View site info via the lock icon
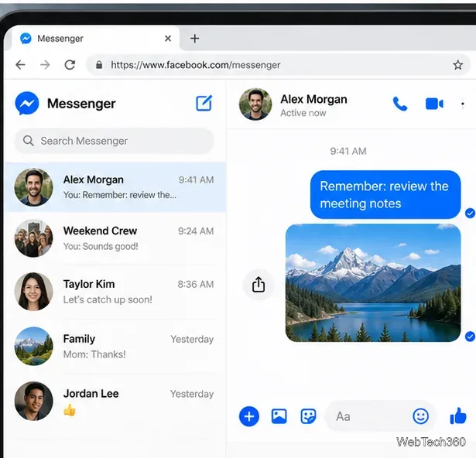Viewport: 476px width, 458px height. (99, 65)
